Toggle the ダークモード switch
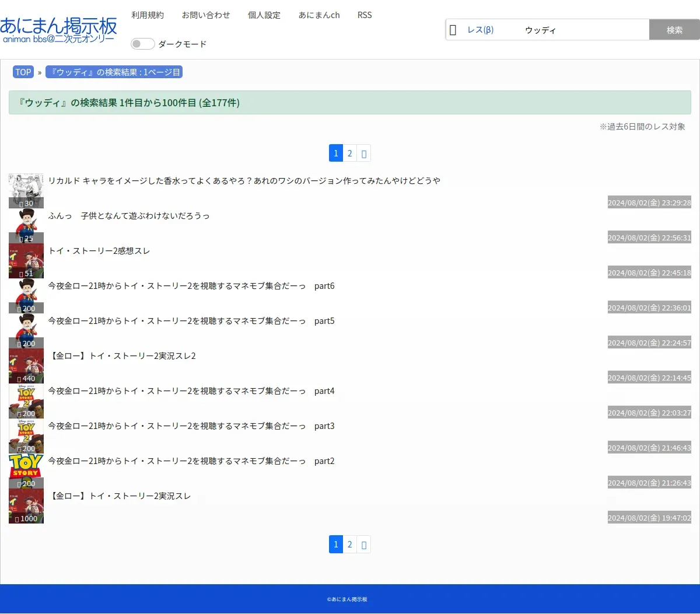This screenshot has width=700, height=614. click(142, 44)
